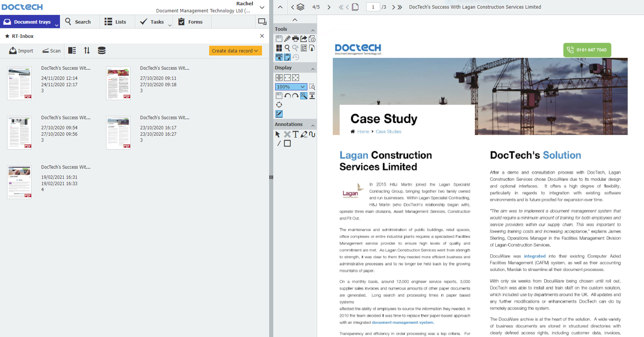
Task: Toggle the magic wand enhancement tool
Action: (x=304, y=96)
